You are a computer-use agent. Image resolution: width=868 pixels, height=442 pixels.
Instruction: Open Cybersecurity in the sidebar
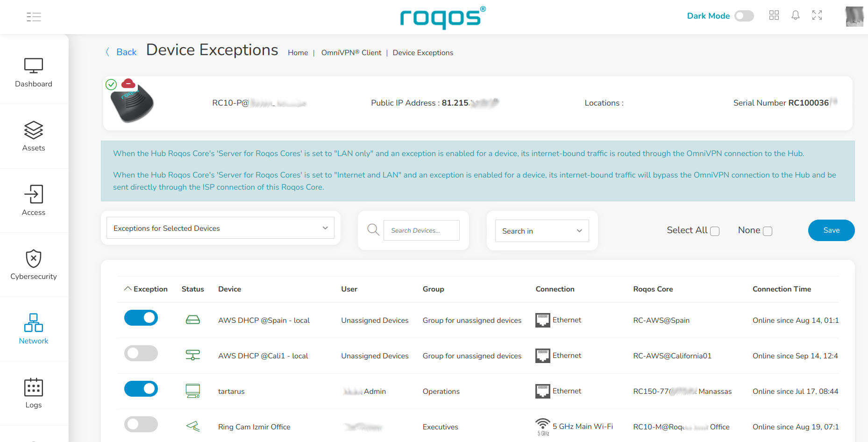[34, 265]
